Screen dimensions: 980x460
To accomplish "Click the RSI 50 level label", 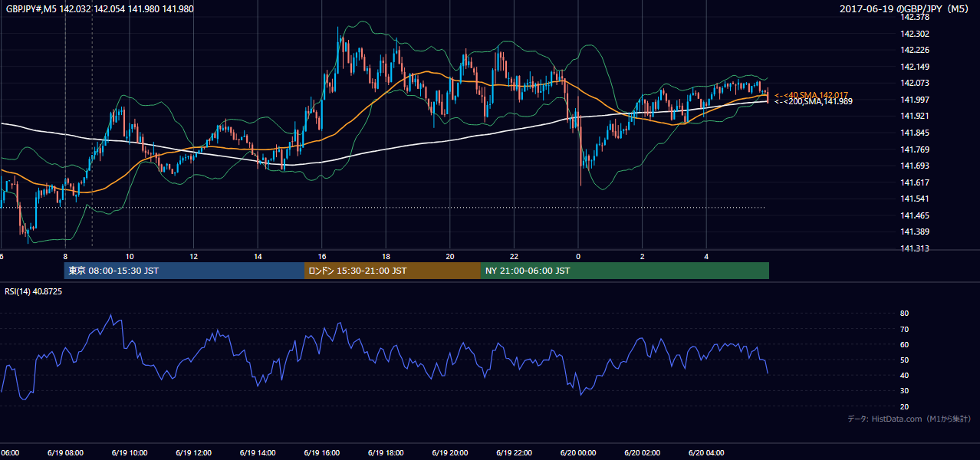I will click(904, 360).
